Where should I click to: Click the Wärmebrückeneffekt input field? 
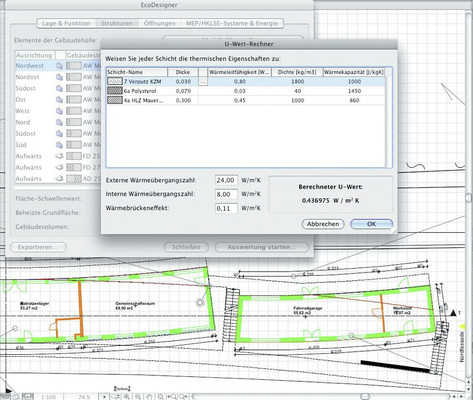pyautogui.click(x=226, y=208)
